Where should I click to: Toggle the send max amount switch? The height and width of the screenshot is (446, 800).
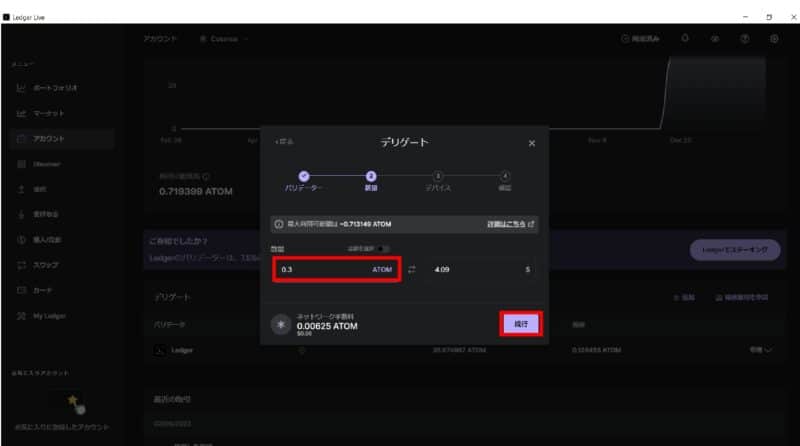pos(383,249)
